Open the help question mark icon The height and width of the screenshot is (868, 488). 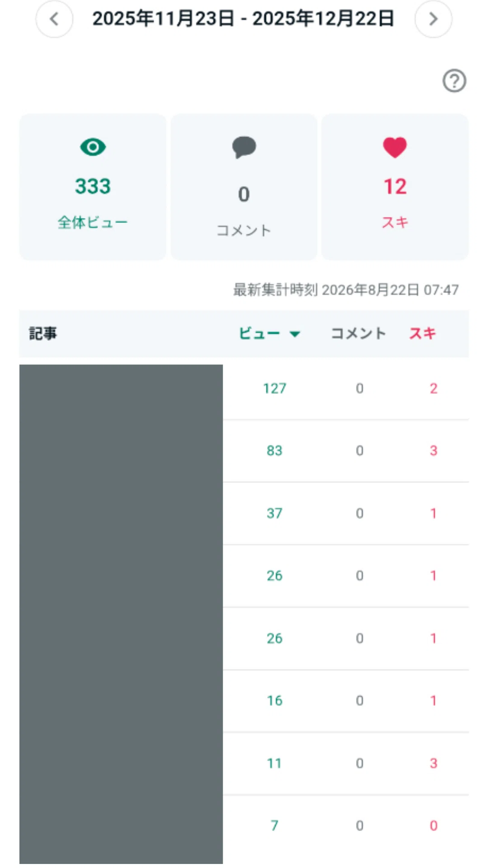(x=454, y=81)
